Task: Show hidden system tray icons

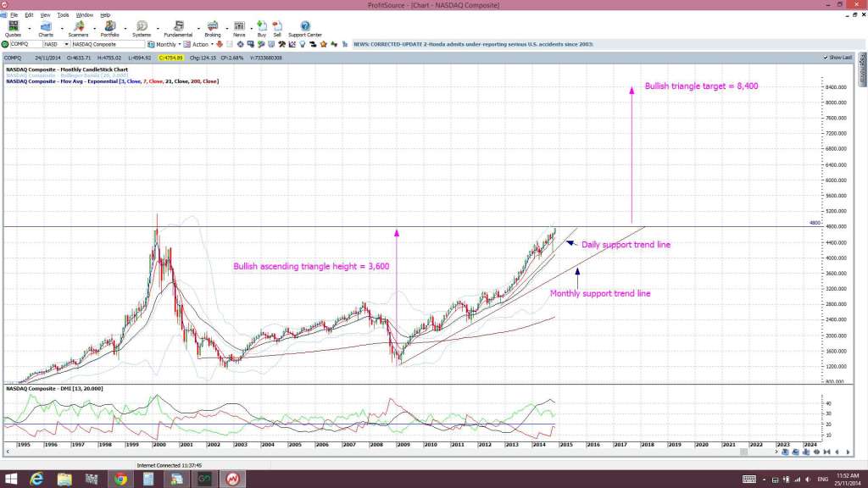Action: (765, 480)
